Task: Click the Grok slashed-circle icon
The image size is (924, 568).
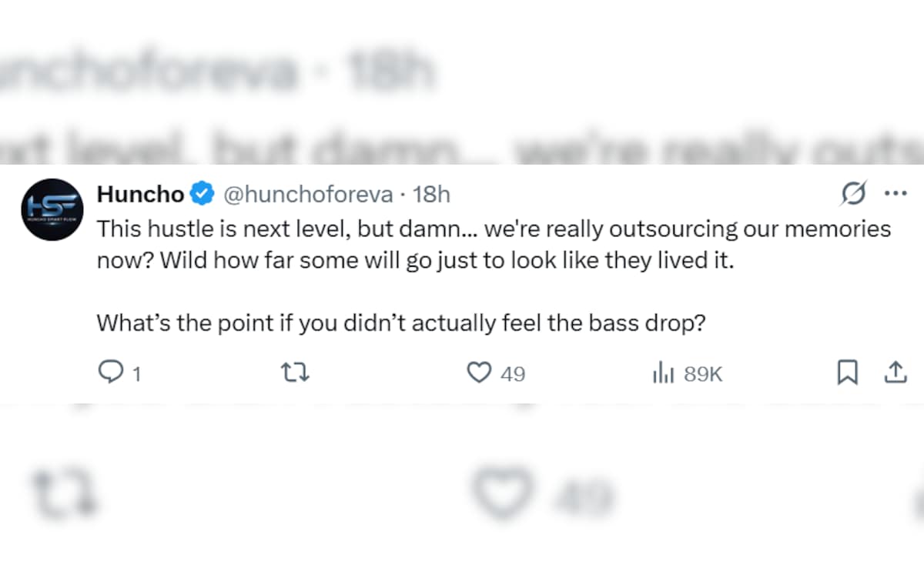Action: click(x=854, y=193)
